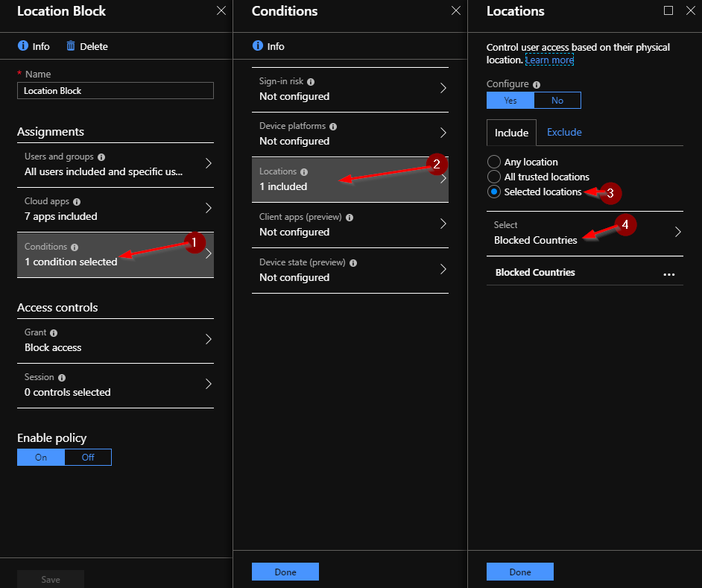Click info tooltip icon beside Sign-in risk
The width and height of the screenshot is (702, 588).
click(311, 82)
